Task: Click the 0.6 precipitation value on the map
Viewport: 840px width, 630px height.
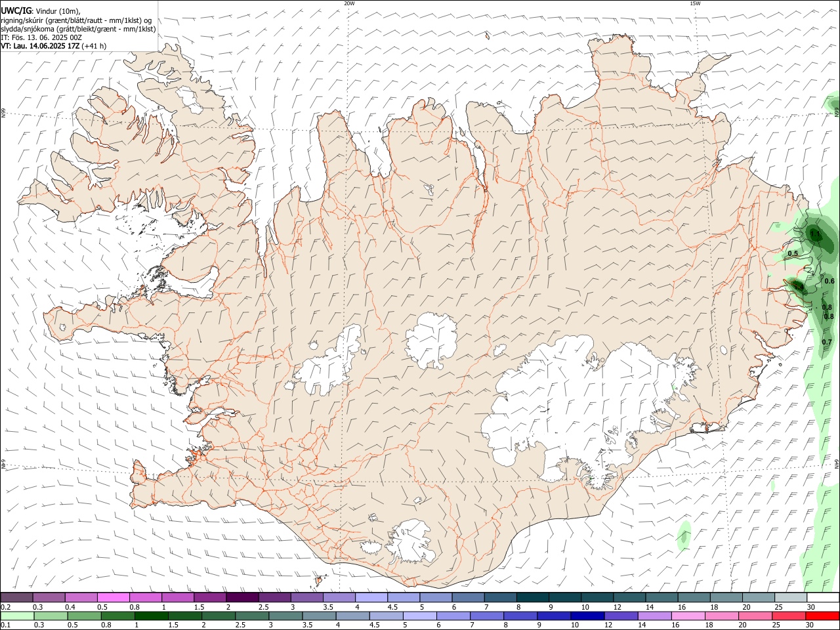Action: 829,281
